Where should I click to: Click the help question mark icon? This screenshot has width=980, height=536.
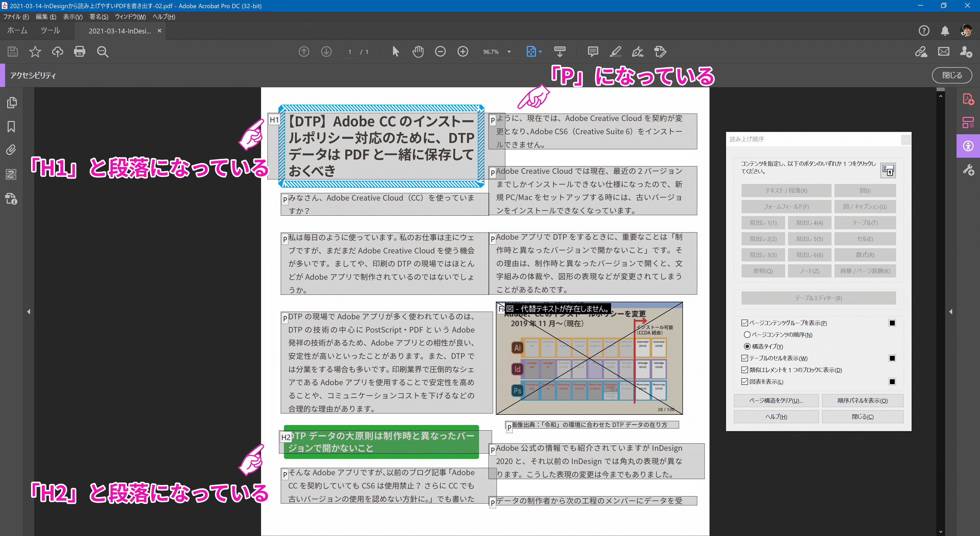click(x=924, y=30)
